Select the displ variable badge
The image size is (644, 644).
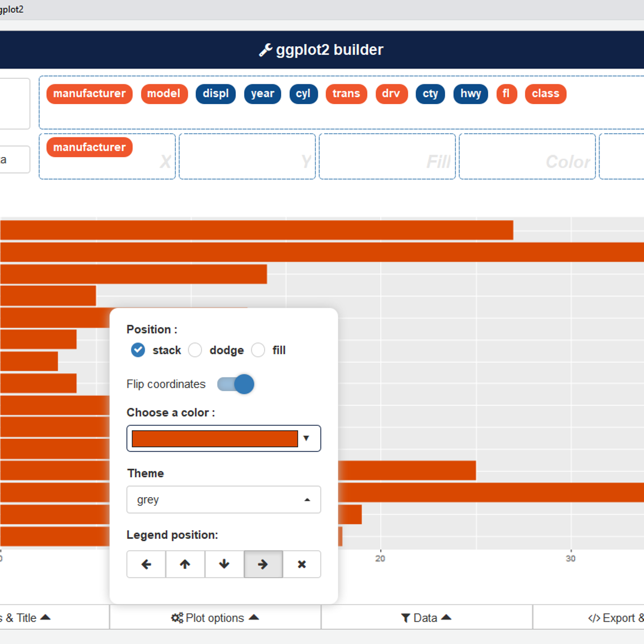pyautogui.click(x=216, y=94)
